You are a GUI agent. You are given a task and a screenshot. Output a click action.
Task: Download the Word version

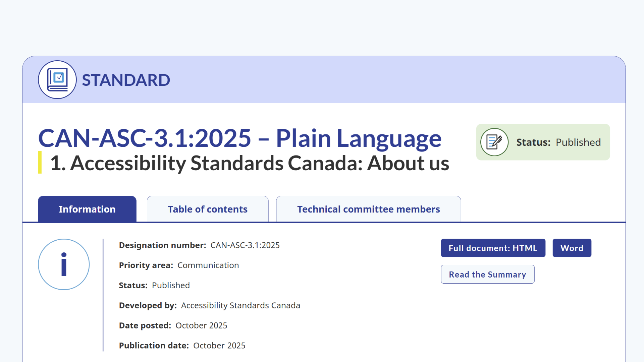click(x=572, y=248)
